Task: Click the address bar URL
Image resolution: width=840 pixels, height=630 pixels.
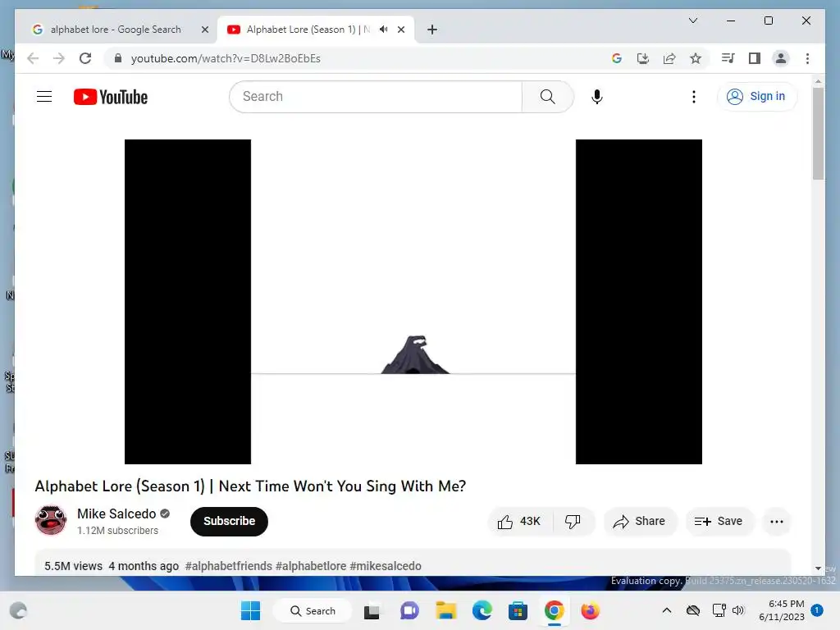Action: pyautogui.click(x=226, y=58)
